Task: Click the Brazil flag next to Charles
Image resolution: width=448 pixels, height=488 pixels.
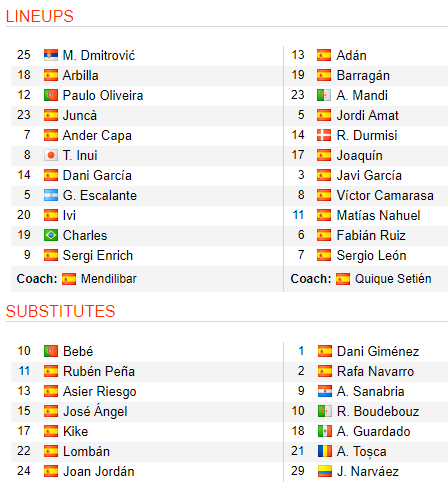Action: pos(51,235)
